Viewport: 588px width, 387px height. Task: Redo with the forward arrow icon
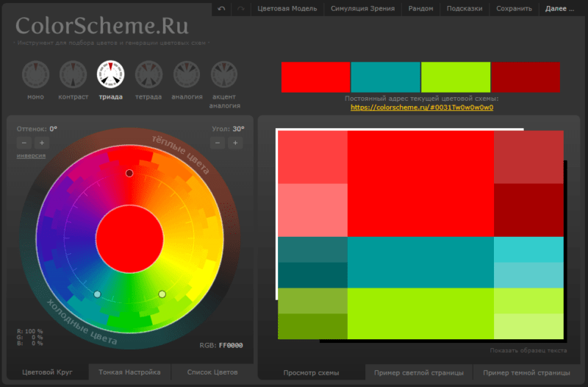click(x=241, y=8)
